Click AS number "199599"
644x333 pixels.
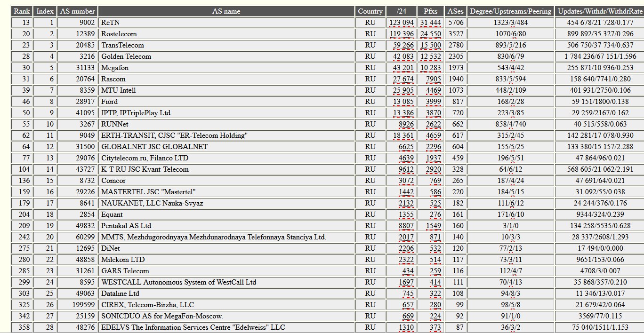pyautogui.click(x=84, y=305)
